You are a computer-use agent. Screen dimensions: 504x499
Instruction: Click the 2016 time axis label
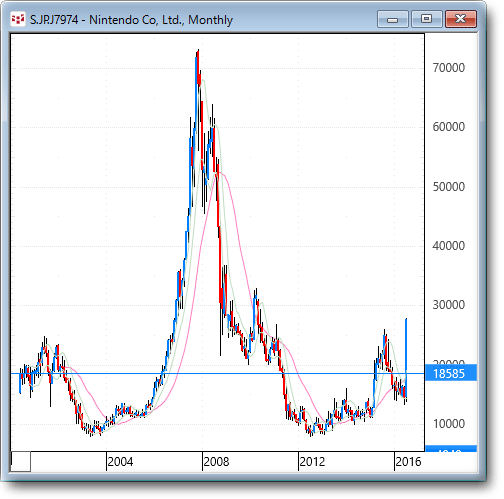408,462
